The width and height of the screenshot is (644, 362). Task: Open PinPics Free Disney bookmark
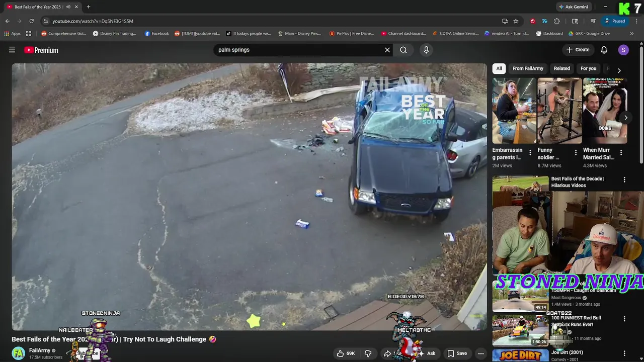tap(352, 34)
